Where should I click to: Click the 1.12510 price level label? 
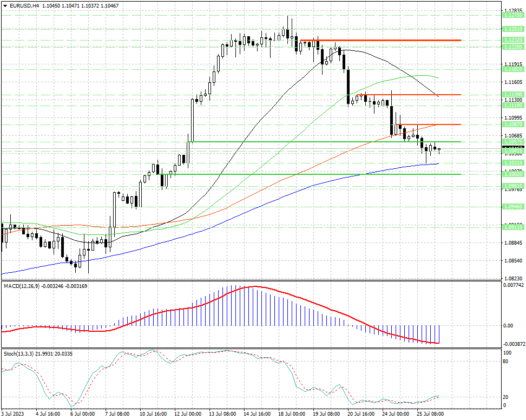pyautogui.click(x=513, y=29)
